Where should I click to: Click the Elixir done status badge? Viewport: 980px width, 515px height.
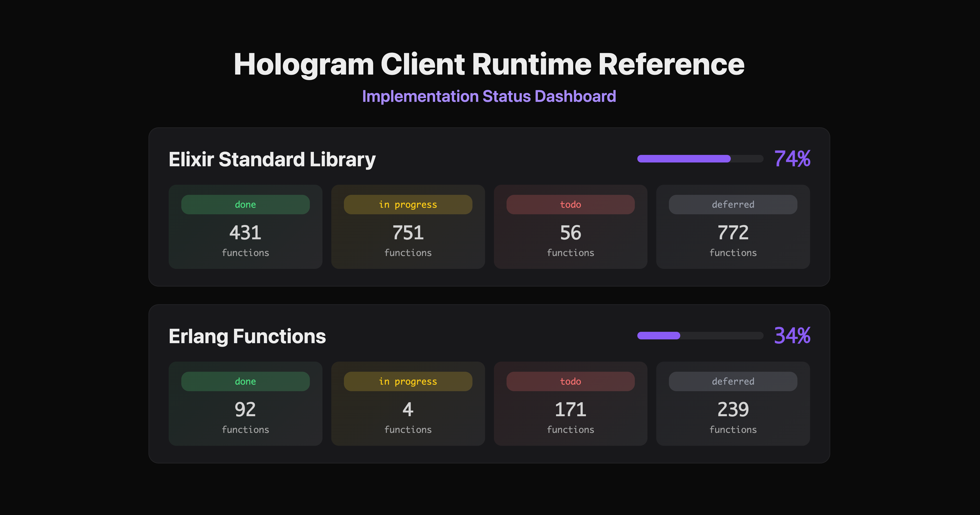(245, 204)
